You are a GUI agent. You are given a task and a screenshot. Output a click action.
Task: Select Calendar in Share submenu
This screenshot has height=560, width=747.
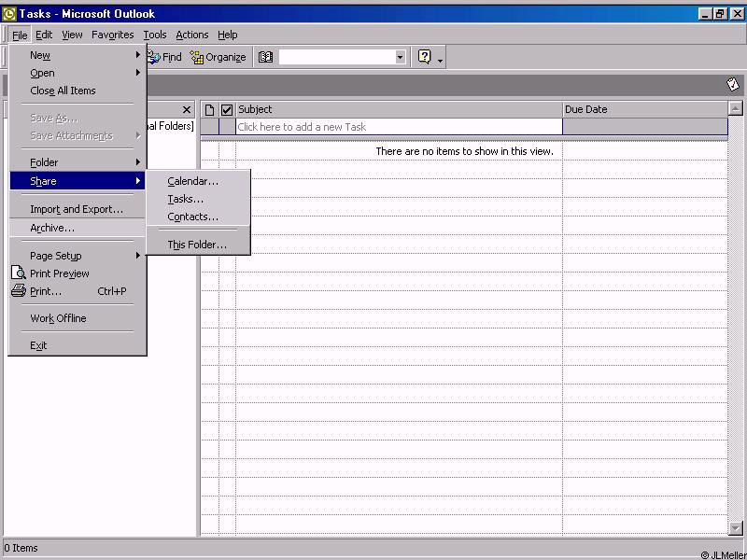(192, 181)
